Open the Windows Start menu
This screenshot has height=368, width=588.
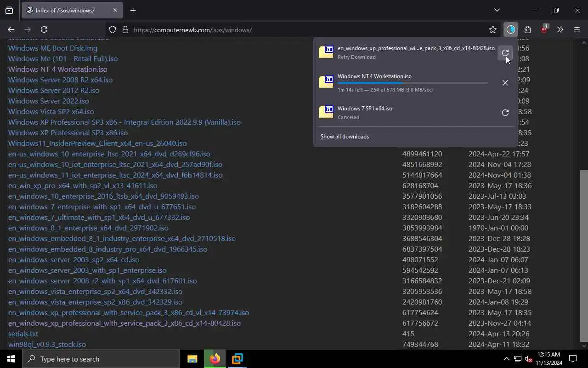point(11,359)
